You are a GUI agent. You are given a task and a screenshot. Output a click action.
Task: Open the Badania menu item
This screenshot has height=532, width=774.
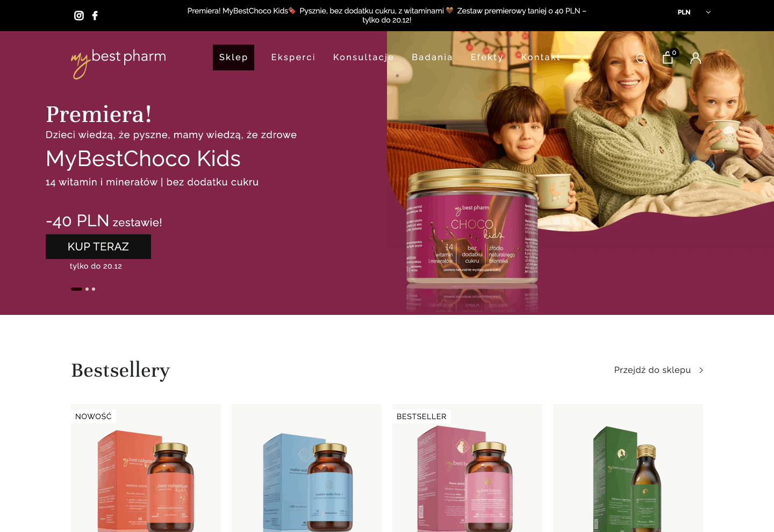tap(432, 57)
